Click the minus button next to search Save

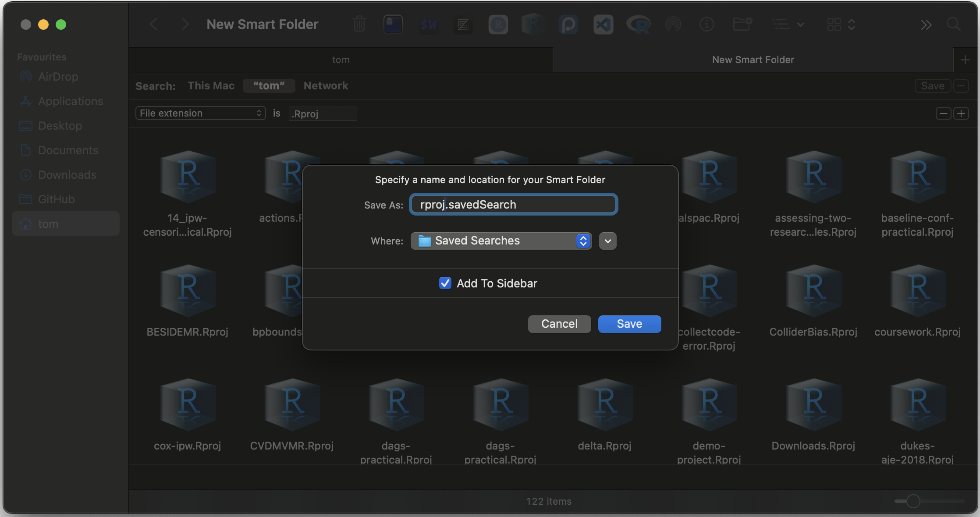click(961, 86)
